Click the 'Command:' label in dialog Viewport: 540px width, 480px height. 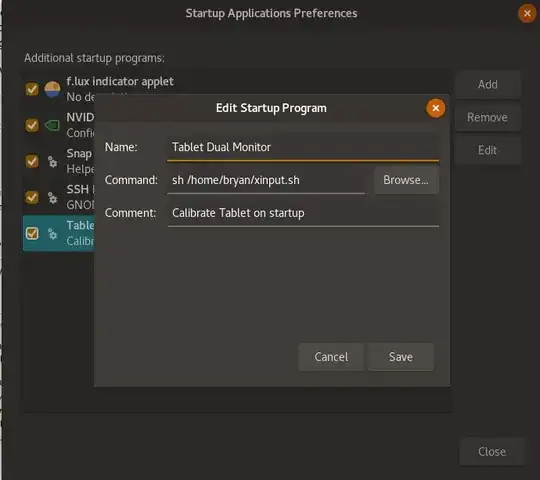(x=131, y=180)
